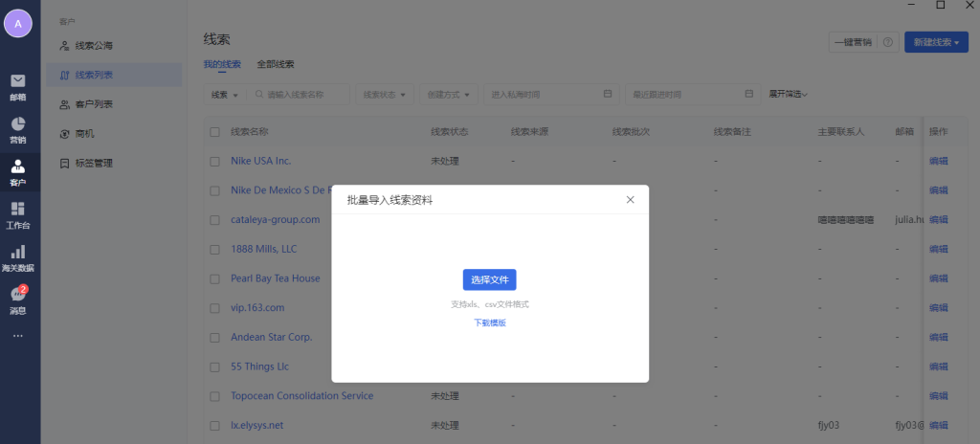Expand filters with 展开筛选
Image resolution: width=980 pixels, height=444 pixels.
pyautogui.click(x=789, y=95)
